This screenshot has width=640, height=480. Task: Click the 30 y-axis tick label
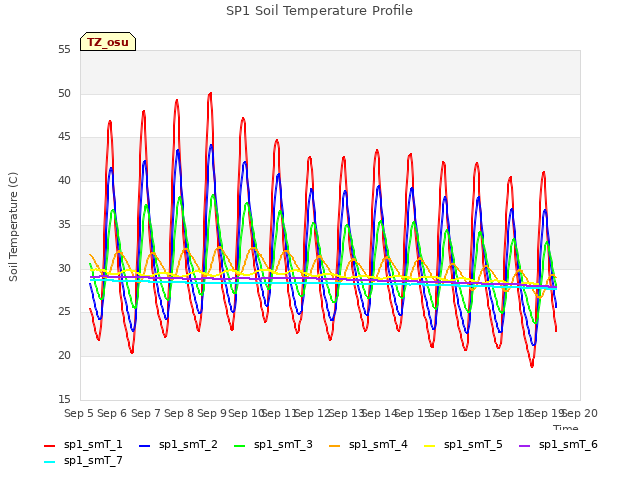[x=64, y=269]
